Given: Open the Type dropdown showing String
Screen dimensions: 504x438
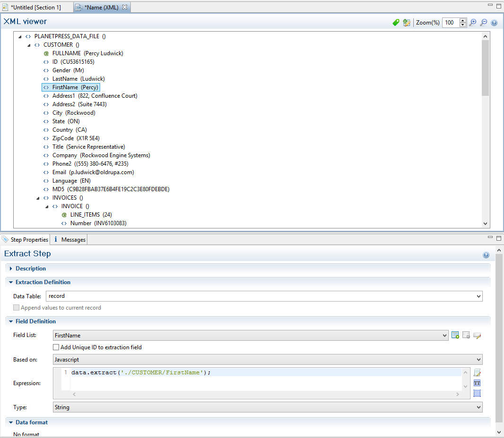Looking at the screenshot, I should (268, 407).
